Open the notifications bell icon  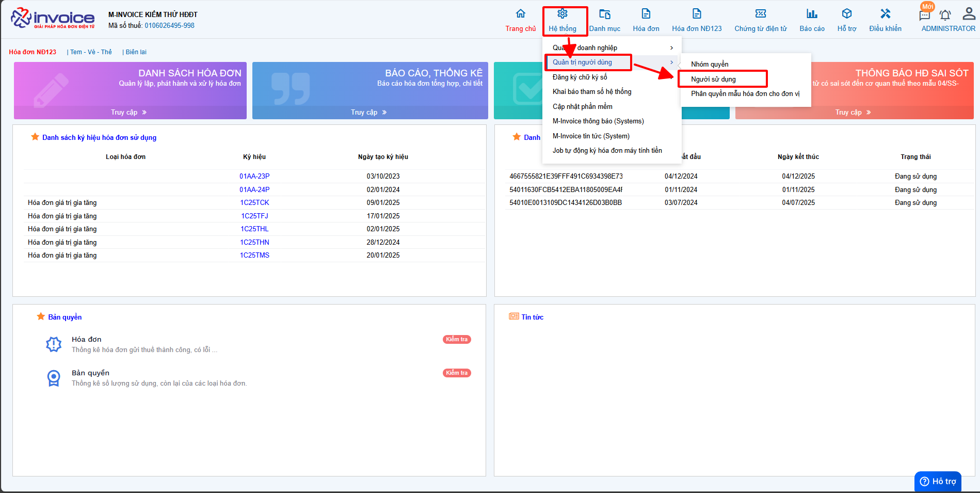click(945, 15)
